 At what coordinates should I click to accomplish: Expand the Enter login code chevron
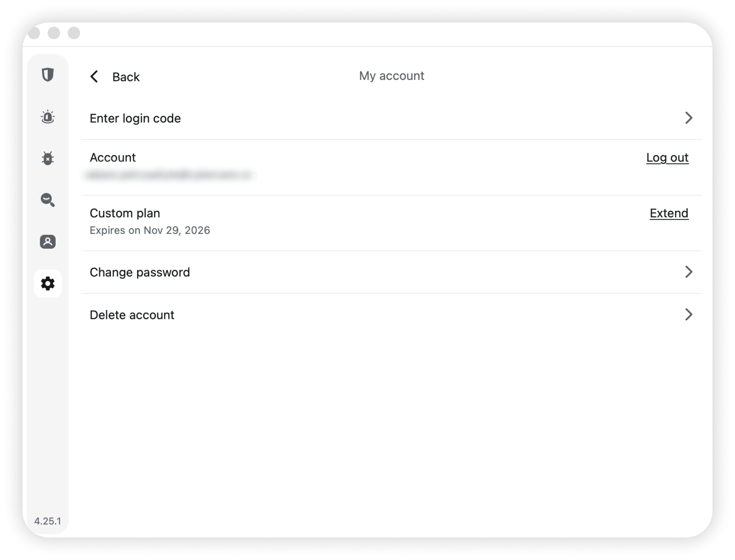pyautogui.click(x=689, y=118)
